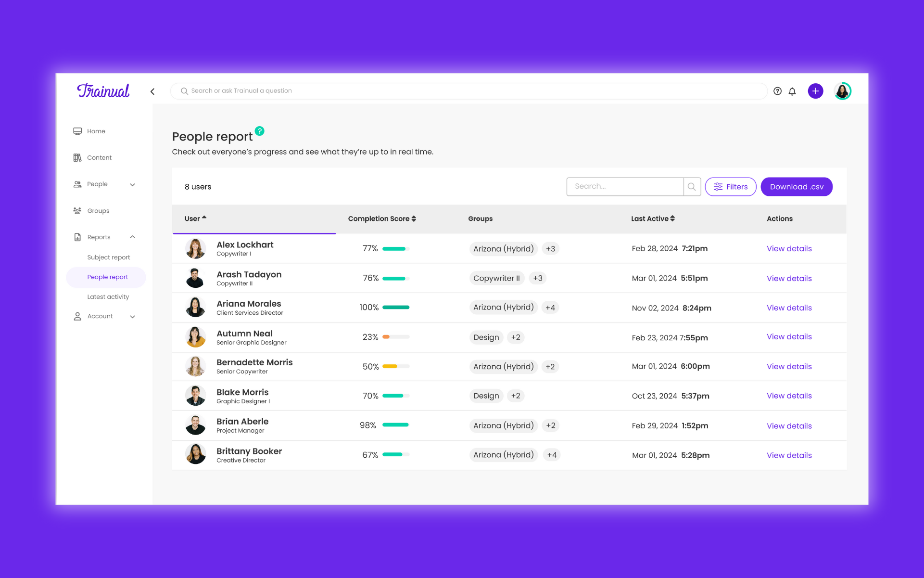
Task: Open the Home icon in sidebar
Action: pos(78,131)
